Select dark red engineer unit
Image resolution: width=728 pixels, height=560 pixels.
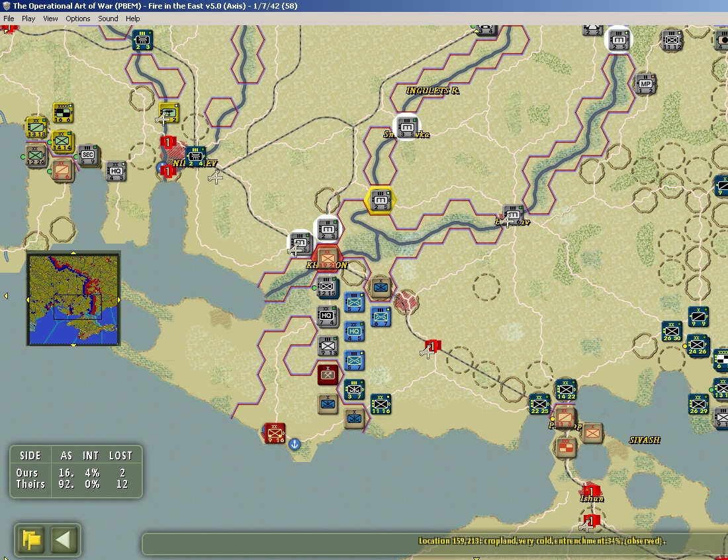pyautogui.click(x=328, y=374)
